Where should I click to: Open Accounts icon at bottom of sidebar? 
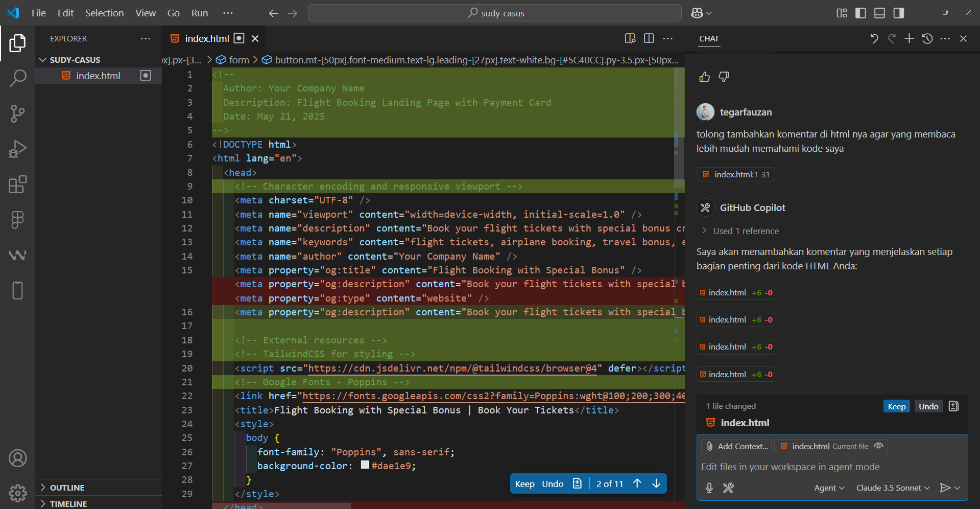point(18,458)
